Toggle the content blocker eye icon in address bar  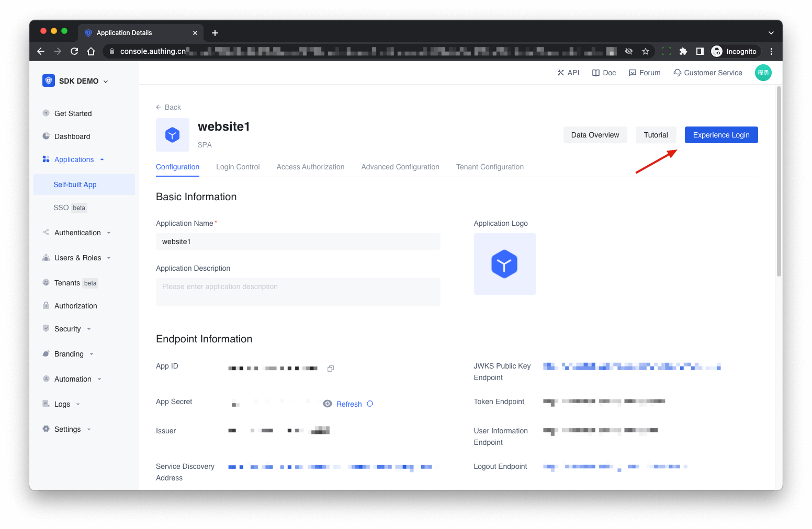tap(628, 51)
